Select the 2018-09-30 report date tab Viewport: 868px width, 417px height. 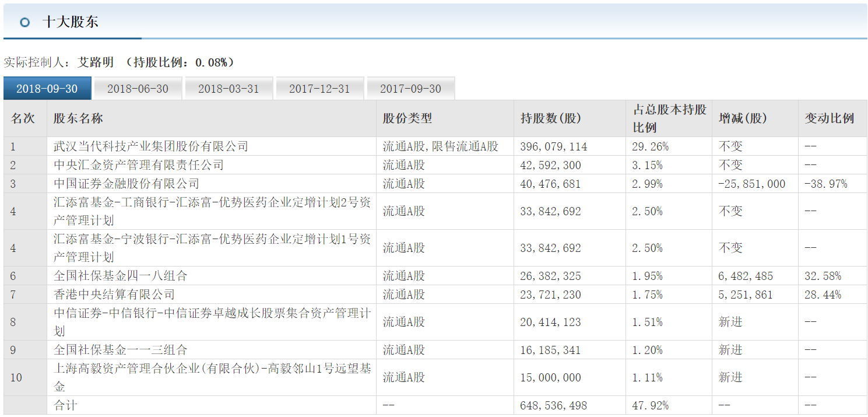click(47, 89)
